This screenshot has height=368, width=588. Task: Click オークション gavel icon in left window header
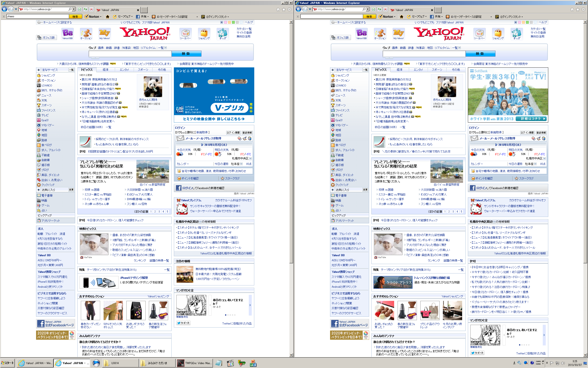tap(86, 34)
